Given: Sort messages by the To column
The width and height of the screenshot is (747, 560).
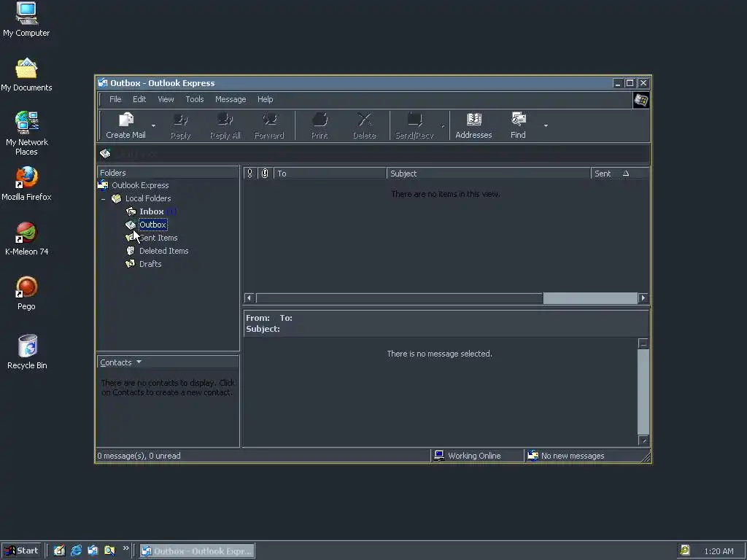Looking at the screenshot, I should 330,174.
